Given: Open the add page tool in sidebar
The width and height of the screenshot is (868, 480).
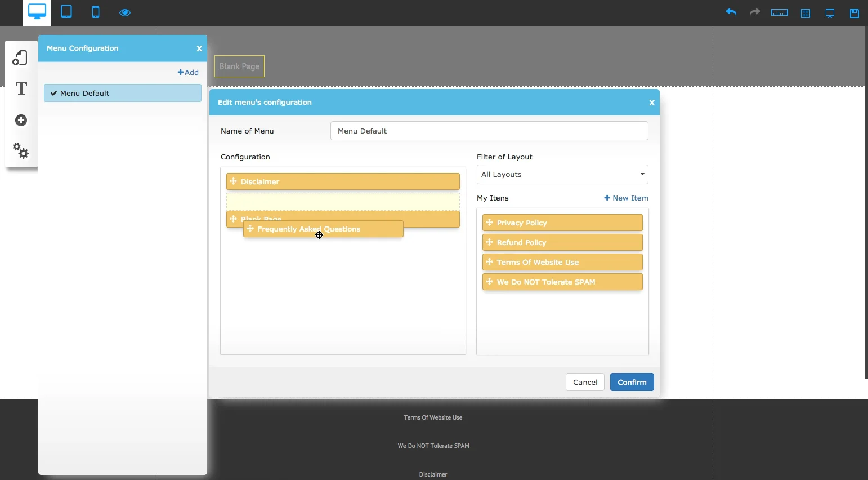Looking at the screenshot, I should click(21, 57).
